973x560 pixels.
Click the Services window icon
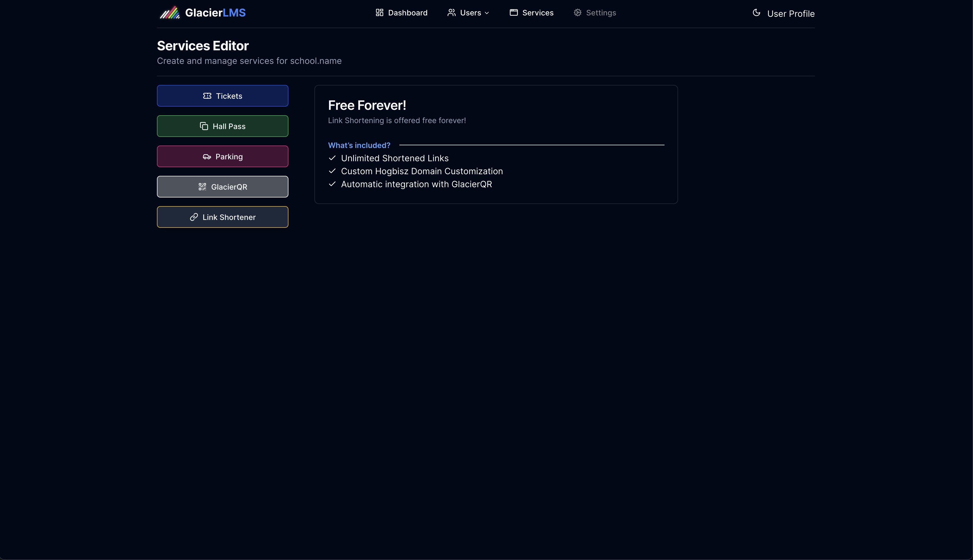point(513,13)
